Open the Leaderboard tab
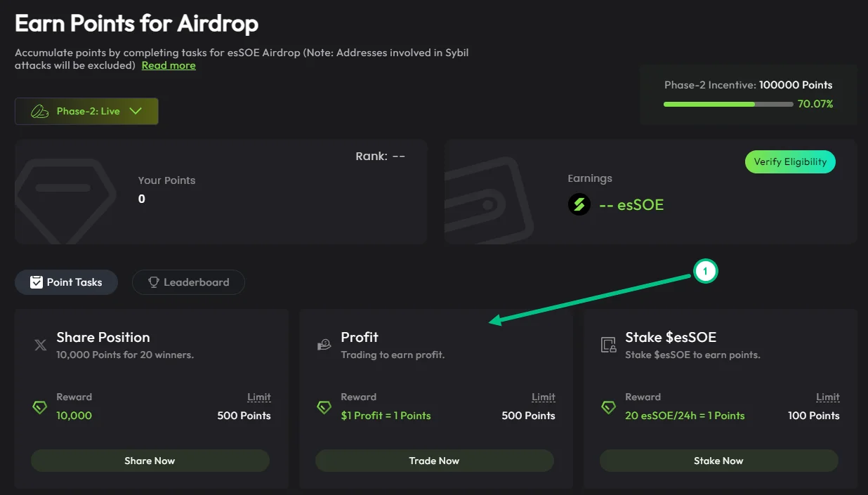The image size is (868, 495). click(188, 282)
